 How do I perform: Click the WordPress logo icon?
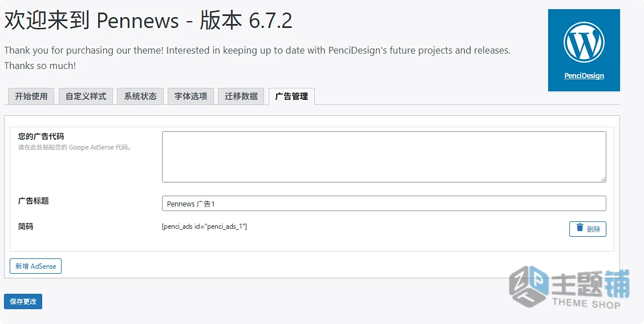pyautogui.click(x=584, y=42)
